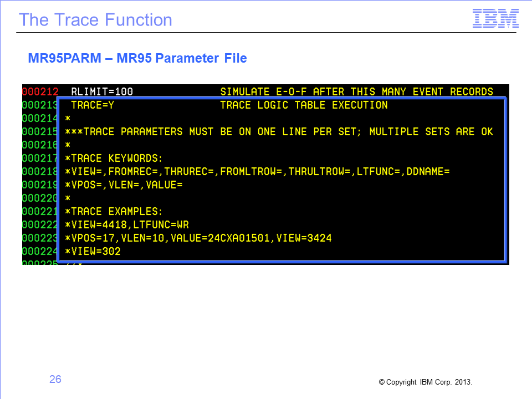Click the heading "MR95PARM – MR95 Parameter File"
Viewport: 532px width, 399px height.
tap(137, 58)
